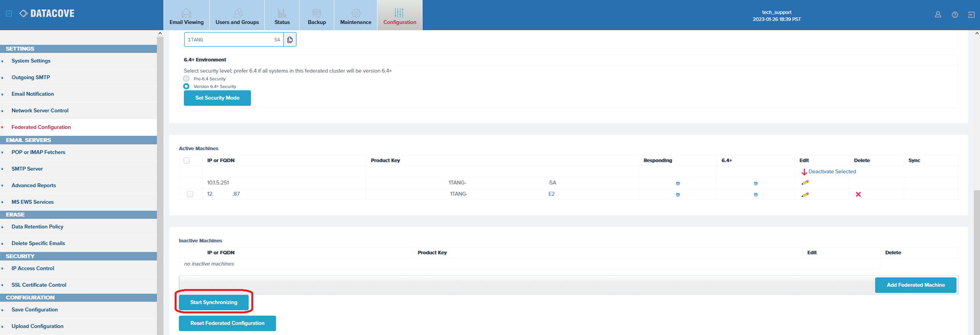Open the user profile icon
Viewport: 980px width, 335px height.
pos(938,15)
